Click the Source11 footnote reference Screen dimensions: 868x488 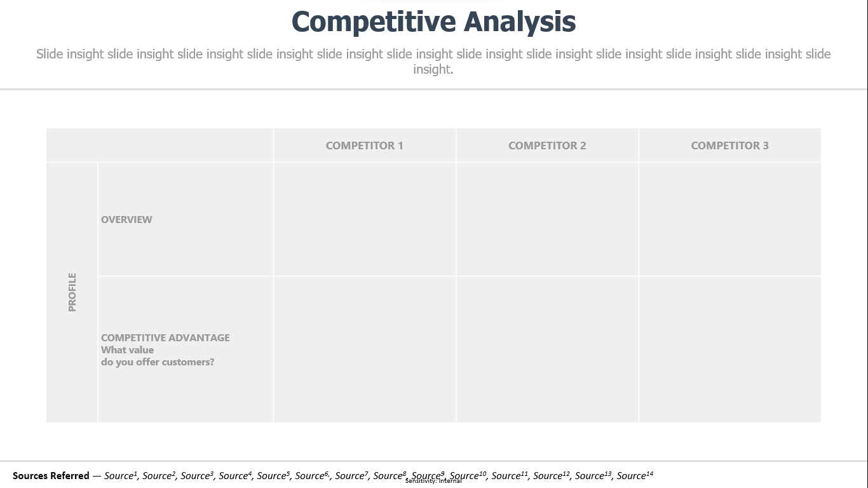pos(510,475)
